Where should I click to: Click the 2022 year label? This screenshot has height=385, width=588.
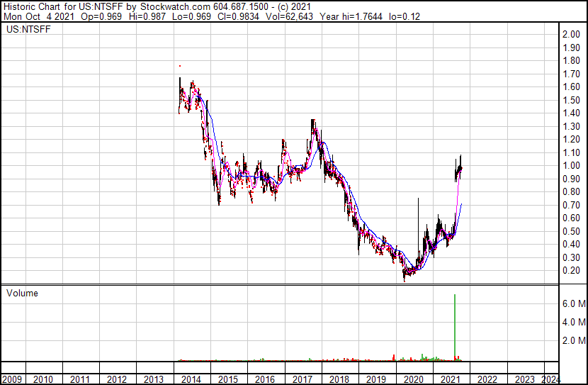pos(487,379)
